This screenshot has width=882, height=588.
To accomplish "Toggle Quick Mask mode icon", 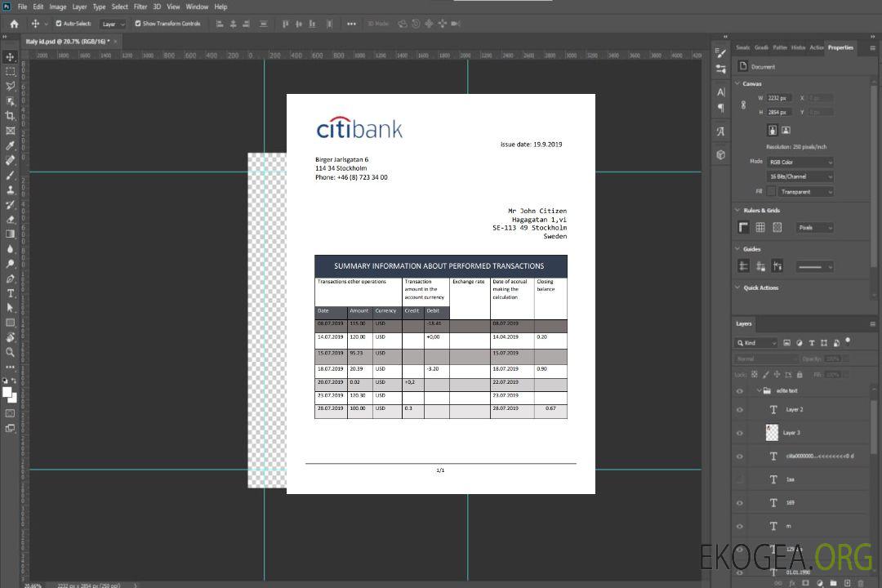I will pos(10,413).
